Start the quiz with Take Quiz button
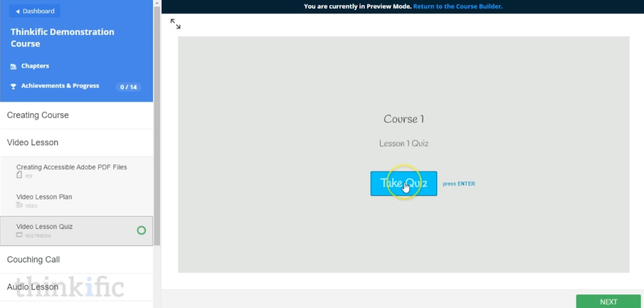644x308 pixels. click(404, 184)
